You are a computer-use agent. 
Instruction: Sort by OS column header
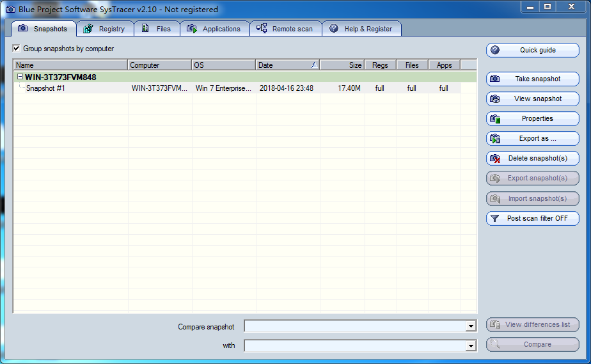point(224,65)
